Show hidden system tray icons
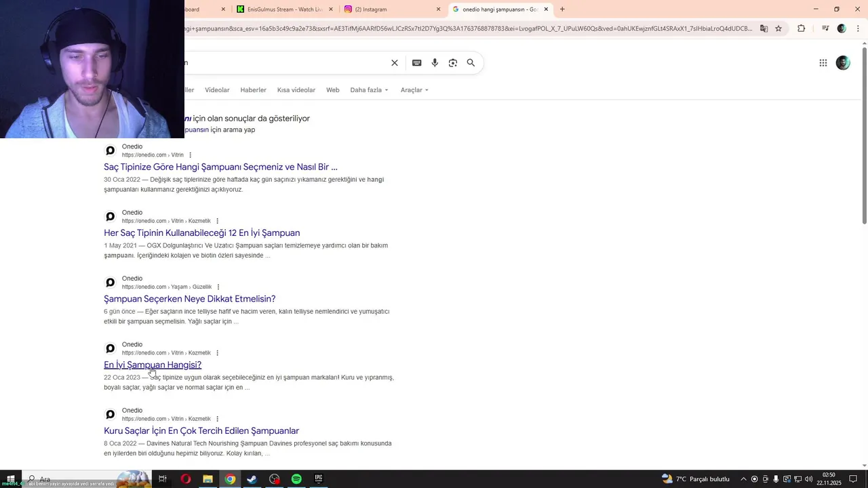Viewport: 868px width, 488px height. pos(743,479)
